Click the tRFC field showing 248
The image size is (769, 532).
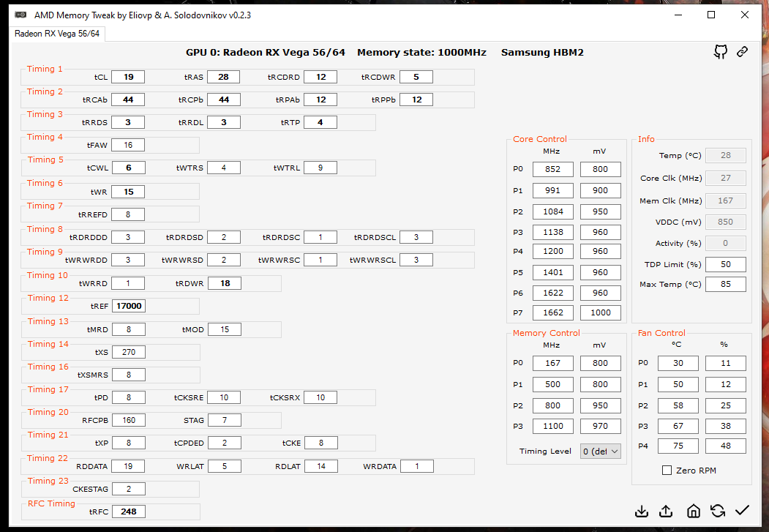click(x=129, y=512)
